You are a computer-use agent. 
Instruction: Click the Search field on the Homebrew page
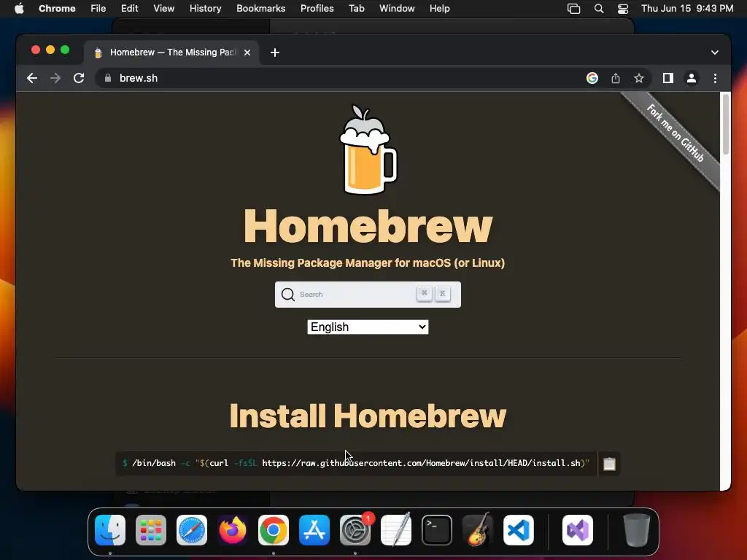[368, 295]
